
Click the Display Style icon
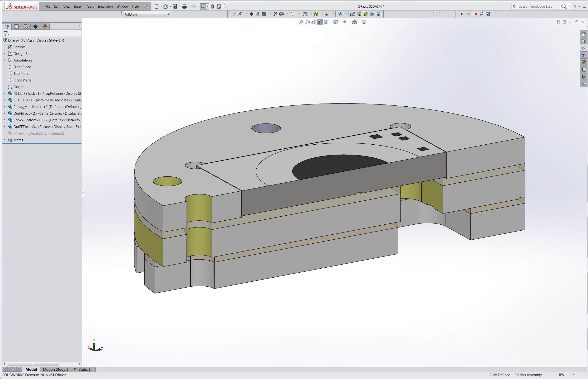(335, 22)
